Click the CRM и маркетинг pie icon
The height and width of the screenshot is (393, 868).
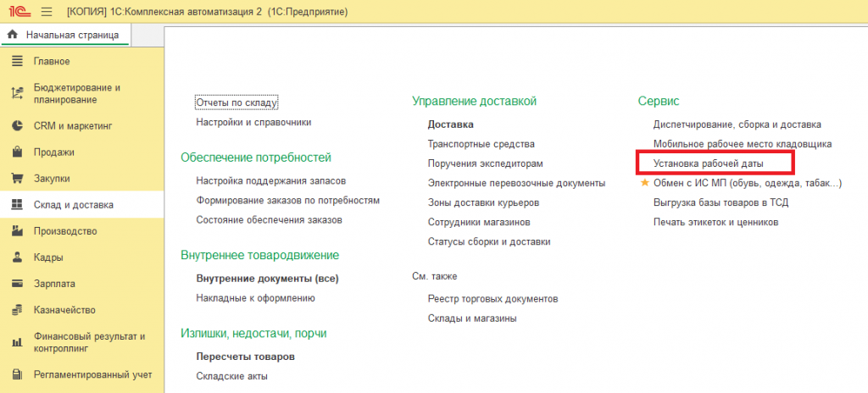(x=17, y=126)
